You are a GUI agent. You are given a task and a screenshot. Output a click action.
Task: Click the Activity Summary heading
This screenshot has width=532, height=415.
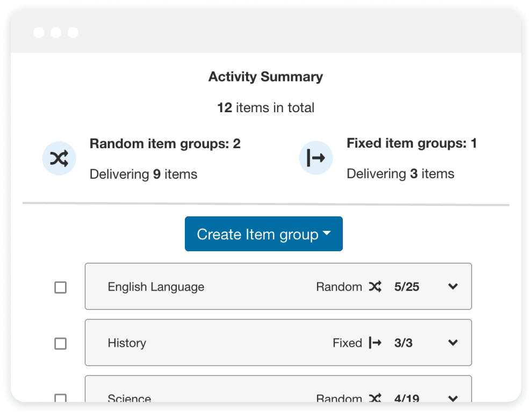(x=265, y=77)
